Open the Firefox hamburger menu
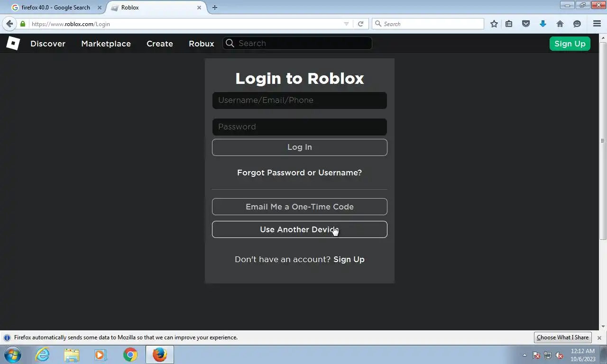This screenshot has height=364, width=607. pos(597,24)
